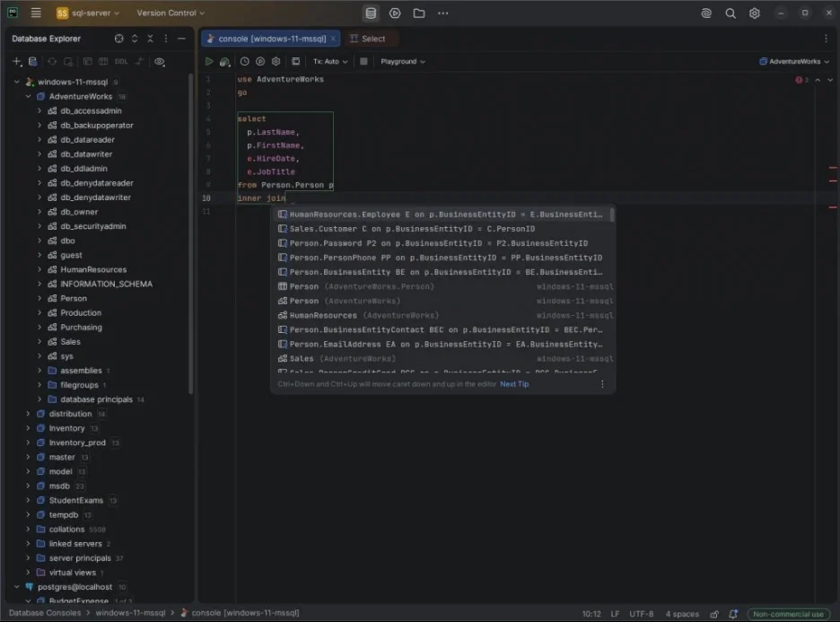Toggle the explorer view options eye
The image size is (840, 622).
pyautogui.click(x=159, y=62)
